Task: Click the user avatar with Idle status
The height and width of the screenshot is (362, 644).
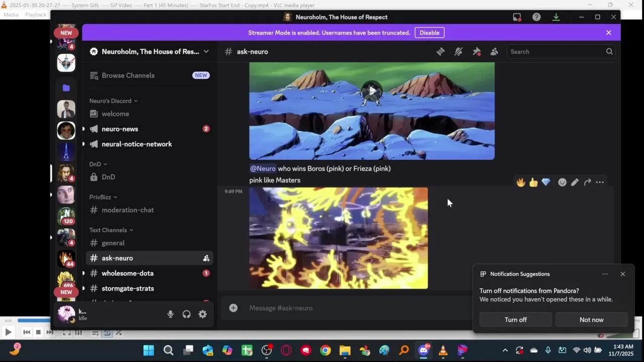Action: coord(66,314)
